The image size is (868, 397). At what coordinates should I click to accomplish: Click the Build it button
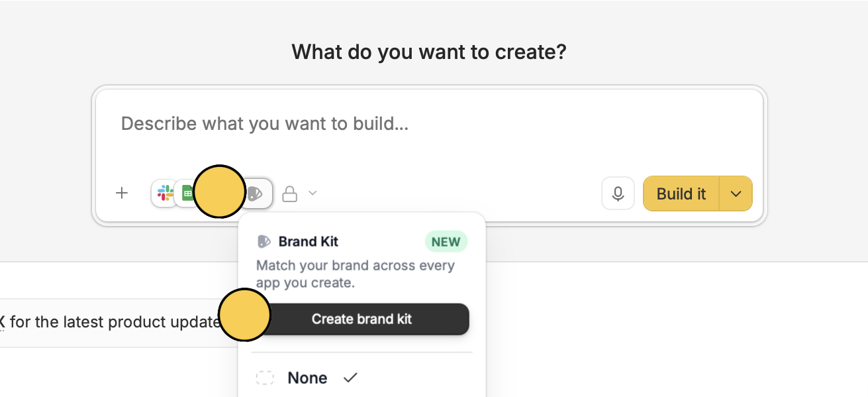(681, 194)
